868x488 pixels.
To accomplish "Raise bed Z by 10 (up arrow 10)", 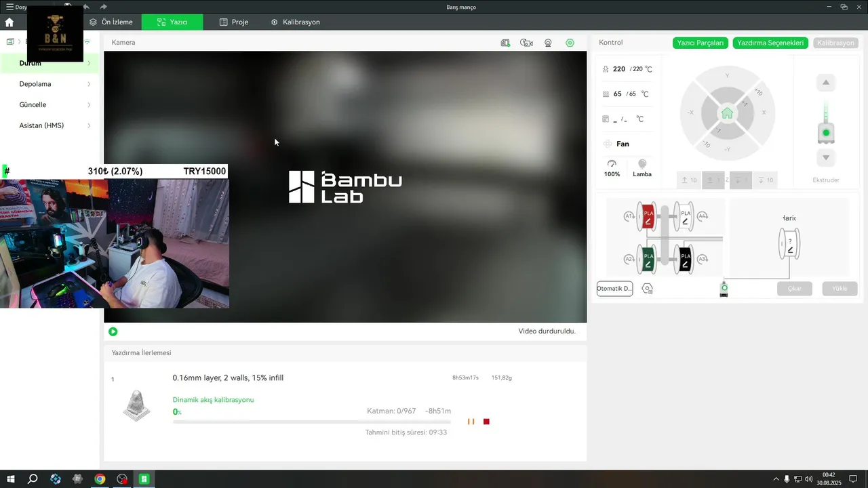I will pos(689,180).
